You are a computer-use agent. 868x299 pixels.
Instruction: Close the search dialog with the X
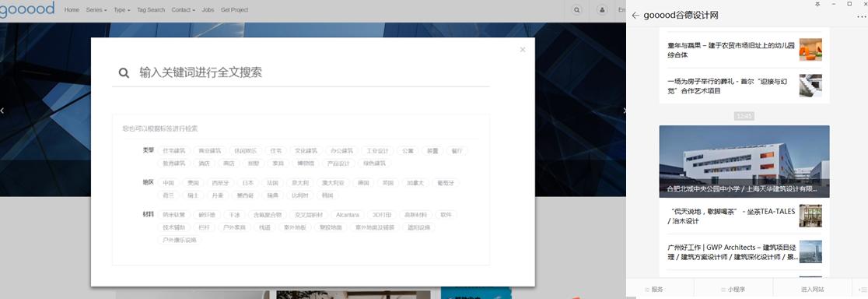[523, 49]
